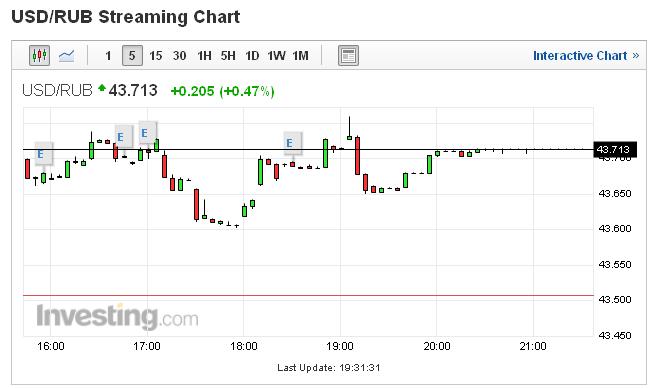
Task: Select the 1 minute timeframe
Action: tap(108, 55)
